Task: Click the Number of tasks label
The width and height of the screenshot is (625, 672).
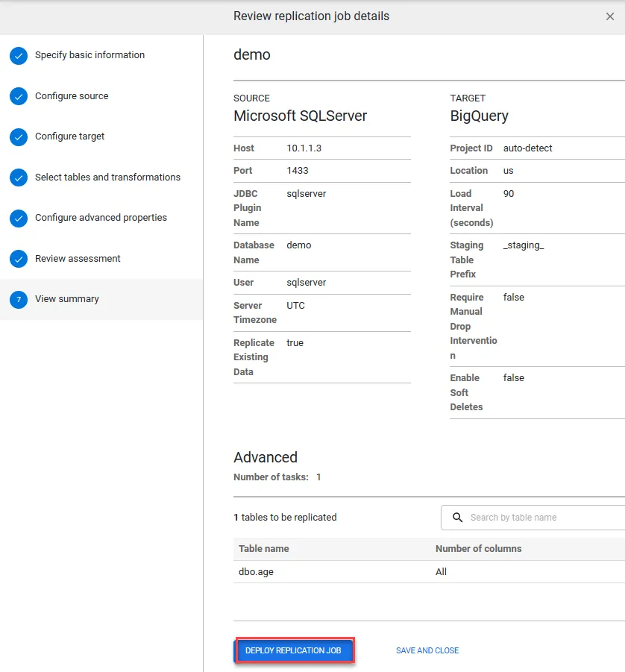Action: click(x=271, y=477)
